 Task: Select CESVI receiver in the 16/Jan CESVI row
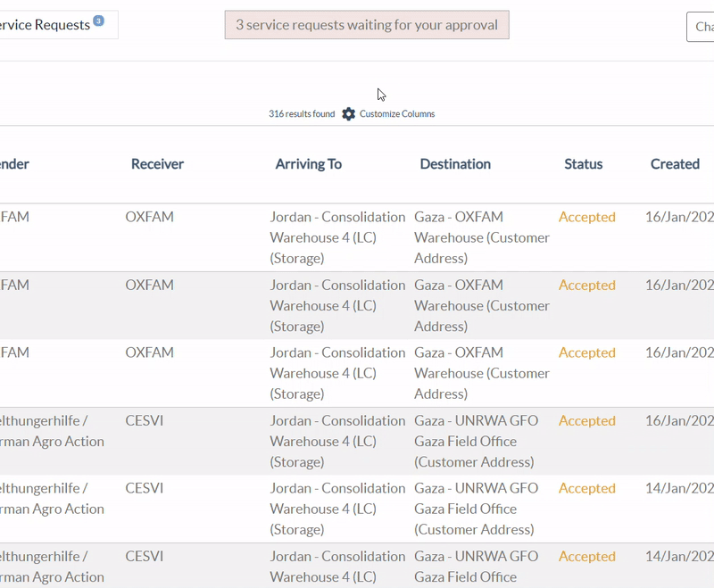(145, 420)
